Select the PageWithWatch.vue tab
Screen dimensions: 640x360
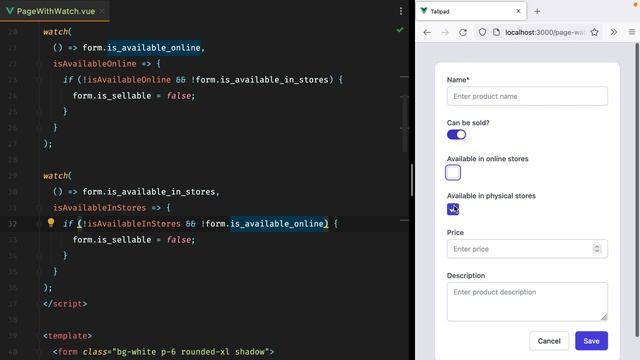point(56,11)
